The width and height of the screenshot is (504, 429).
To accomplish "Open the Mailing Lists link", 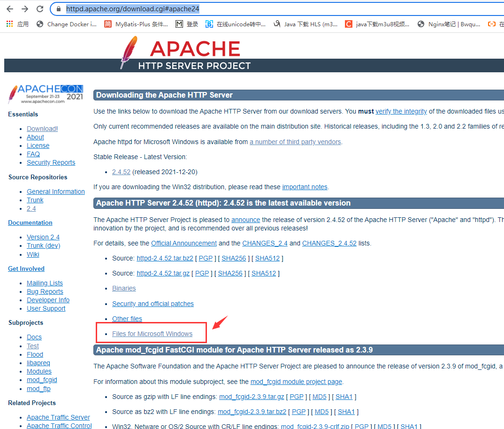I will pos(45,283).
